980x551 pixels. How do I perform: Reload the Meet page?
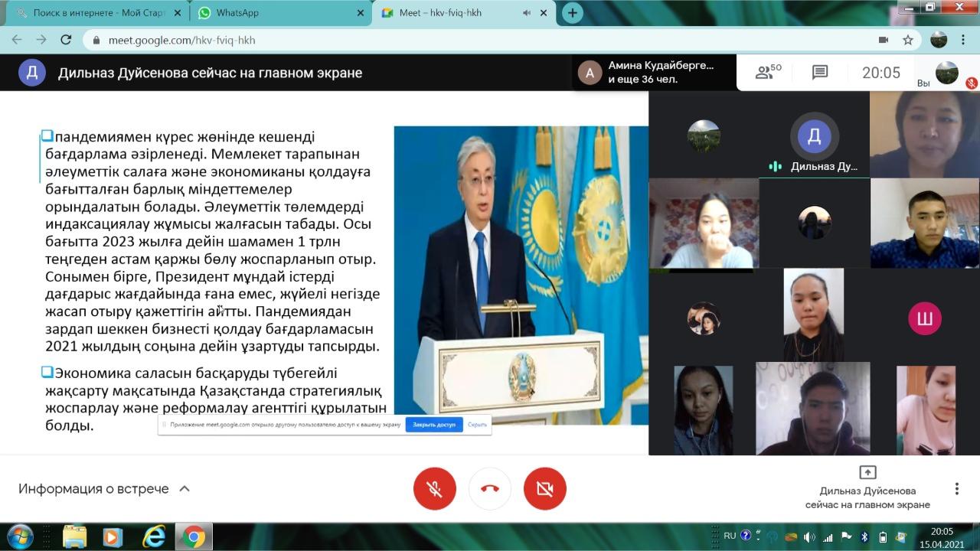click(66, 40)
